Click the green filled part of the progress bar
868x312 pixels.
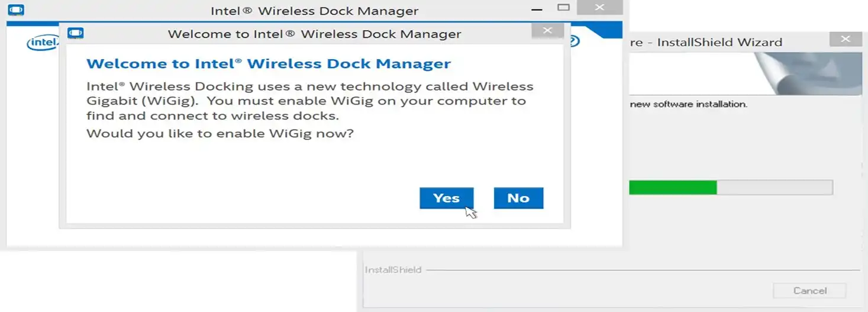pos(672,188)
